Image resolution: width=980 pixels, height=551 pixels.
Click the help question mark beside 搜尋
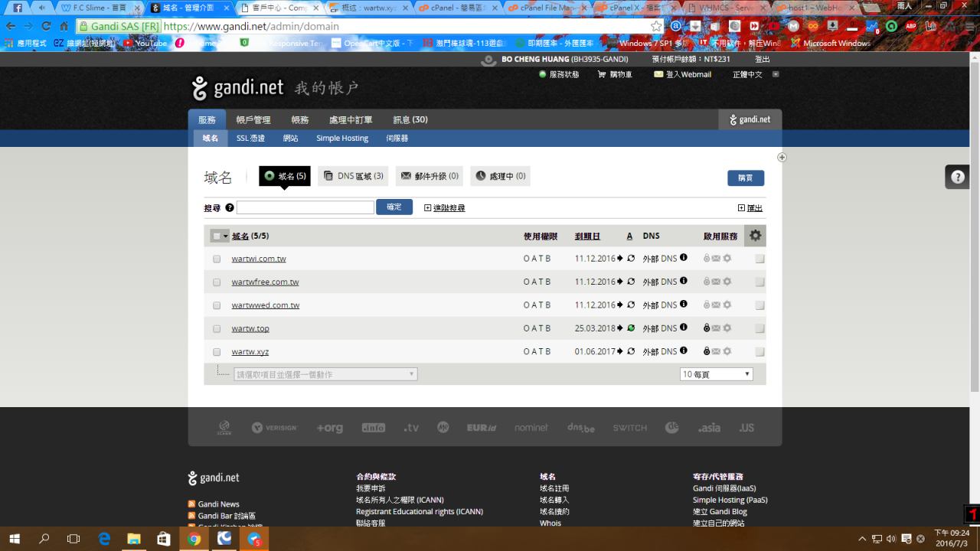pos(230,207)
